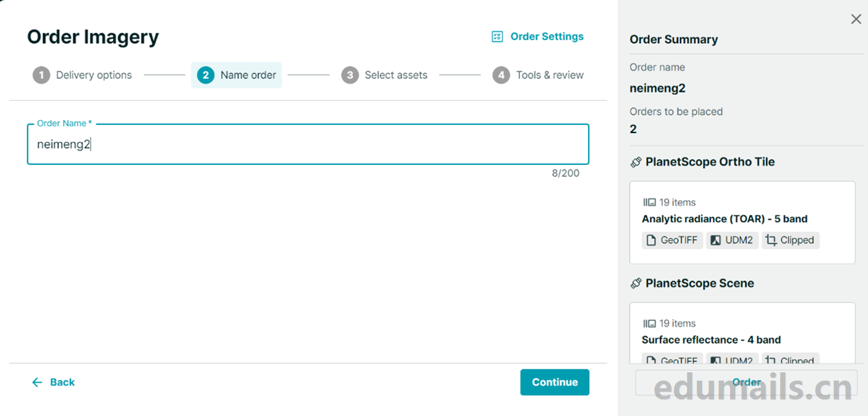Screen dimensions: 868x416
Task: Open step 4 Tools & review
Action: [538, 75]
